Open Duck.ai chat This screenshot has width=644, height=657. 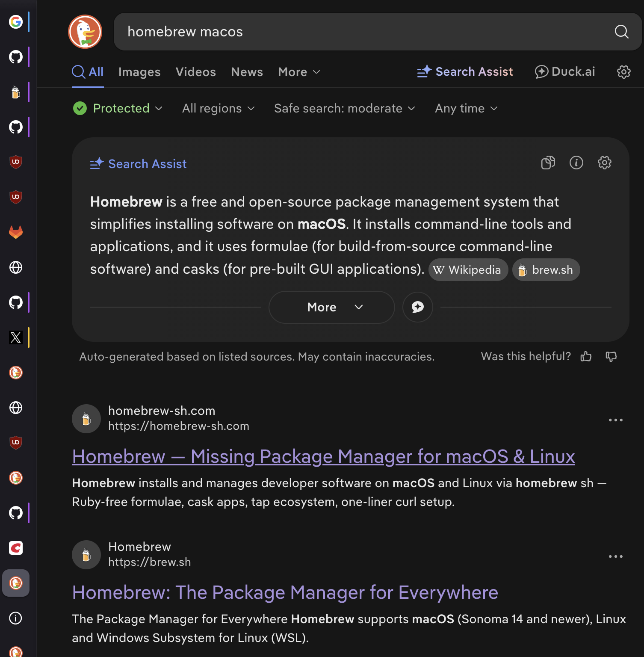(x=564, y=72)
